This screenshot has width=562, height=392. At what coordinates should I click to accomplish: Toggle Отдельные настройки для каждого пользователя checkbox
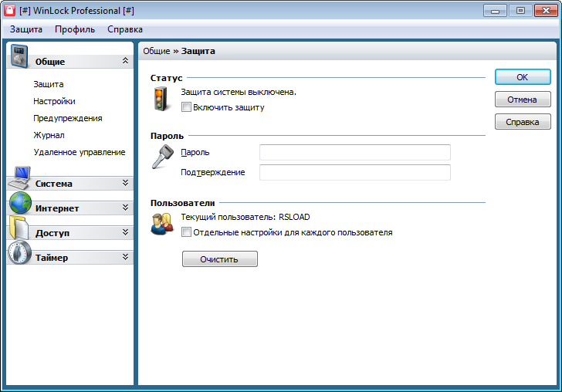(186, 232)
